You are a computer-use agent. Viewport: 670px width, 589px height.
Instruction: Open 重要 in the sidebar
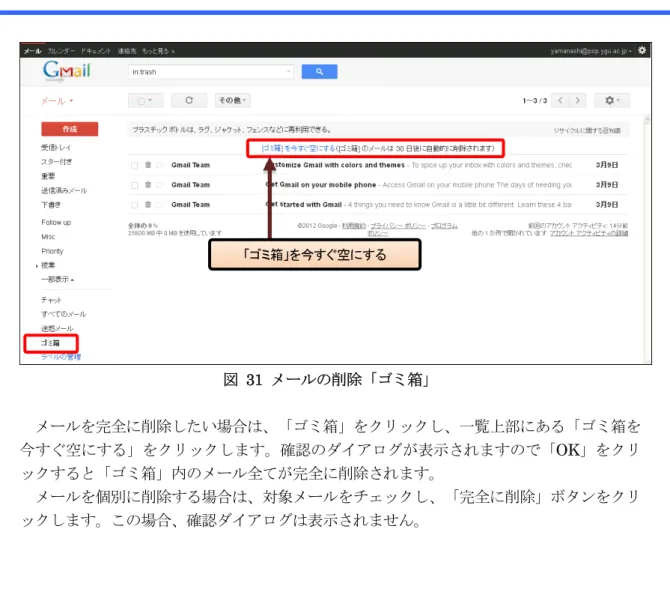(x=48, y=176)
